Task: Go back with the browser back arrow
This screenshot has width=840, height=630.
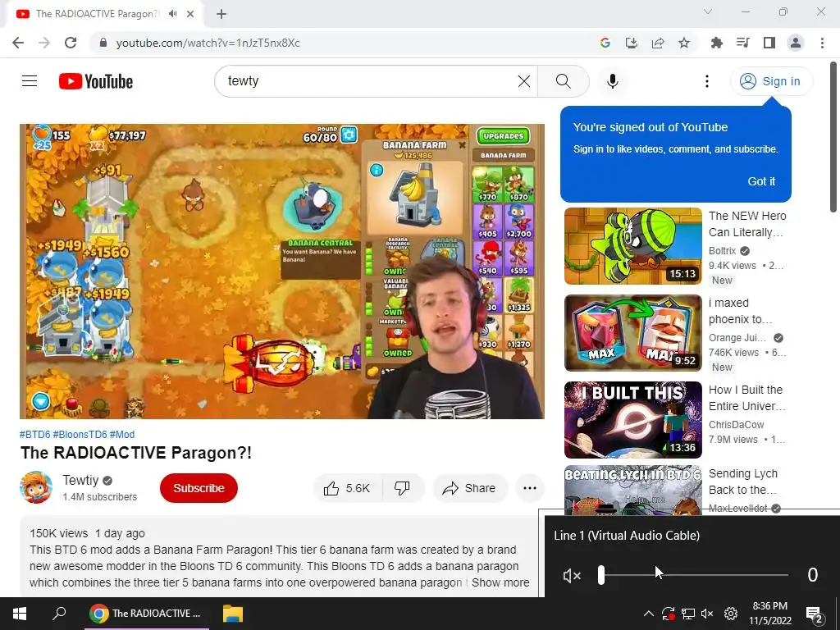Action: pos(18,43)
